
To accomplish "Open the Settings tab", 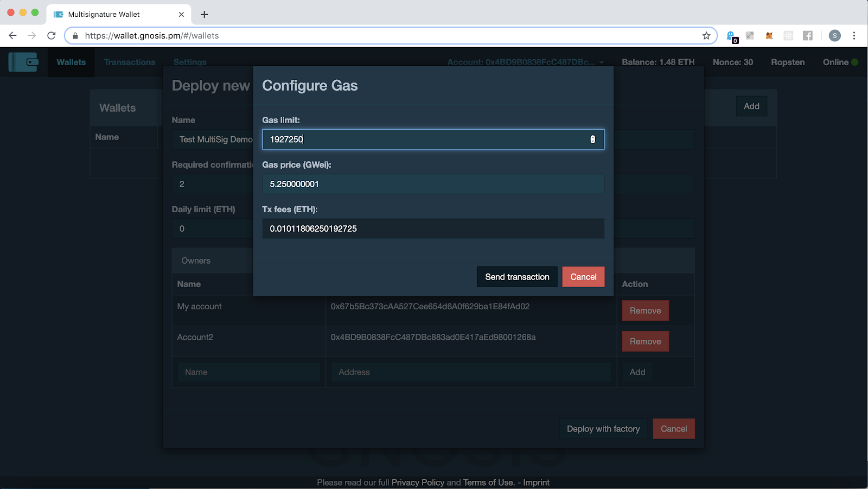I will [x=190, y=62].
